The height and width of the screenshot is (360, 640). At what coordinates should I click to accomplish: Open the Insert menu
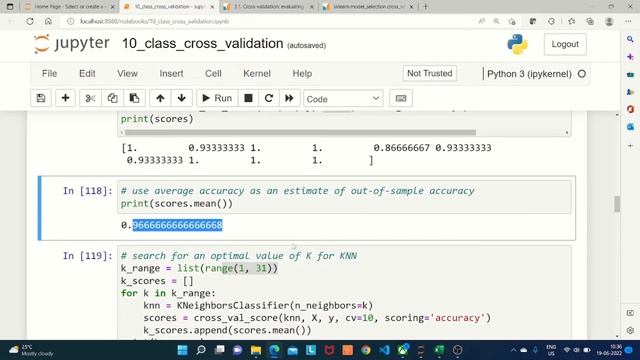171,73
